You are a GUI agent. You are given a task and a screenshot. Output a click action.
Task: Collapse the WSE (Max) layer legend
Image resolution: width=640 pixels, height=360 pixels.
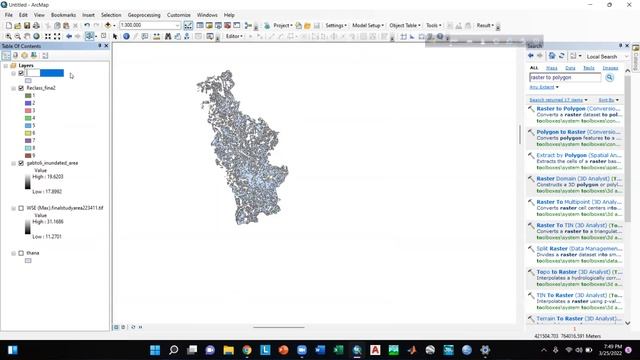13,208
